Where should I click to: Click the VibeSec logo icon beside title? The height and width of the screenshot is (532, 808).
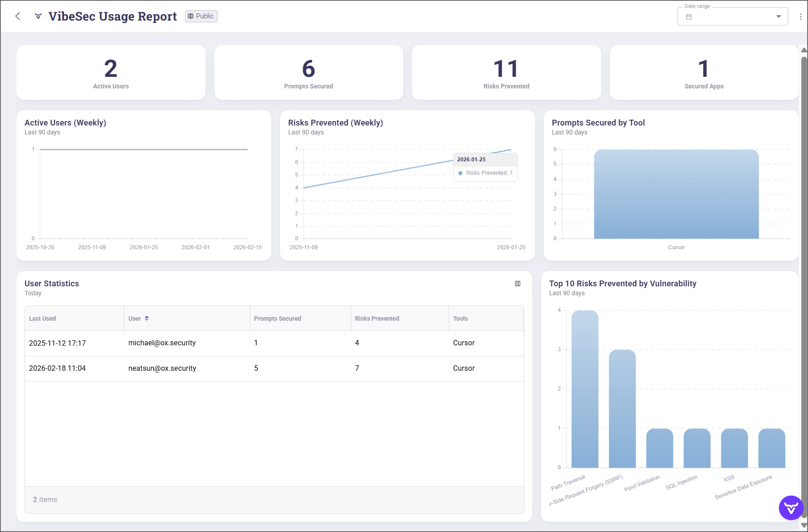(x=38, y=17)
